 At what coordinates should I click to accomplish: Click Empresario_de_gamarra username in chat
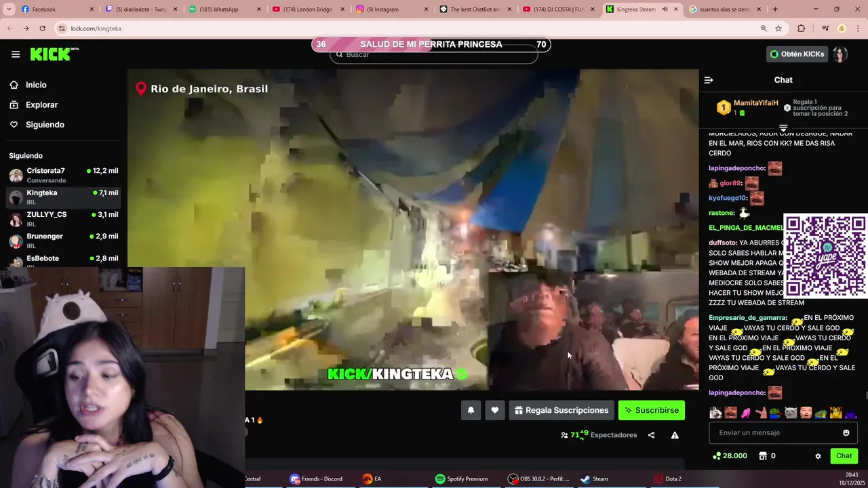point(748,318)
